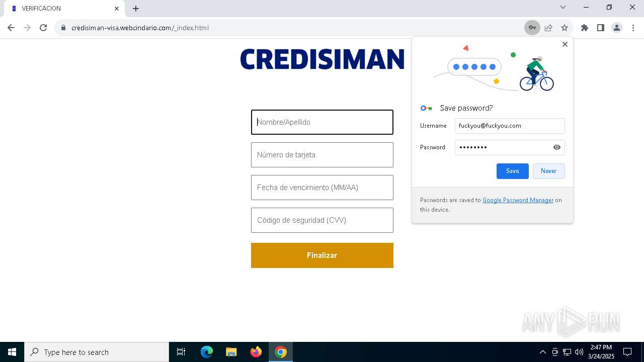Click the CREDISIMAN logo

tap(322, 59)
